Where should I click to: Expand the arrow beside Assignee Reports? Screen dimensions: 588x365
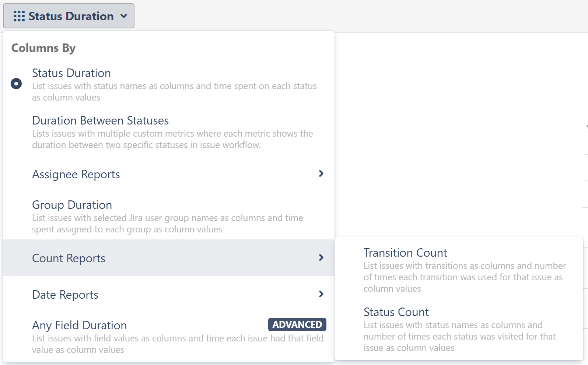(321, 173)
